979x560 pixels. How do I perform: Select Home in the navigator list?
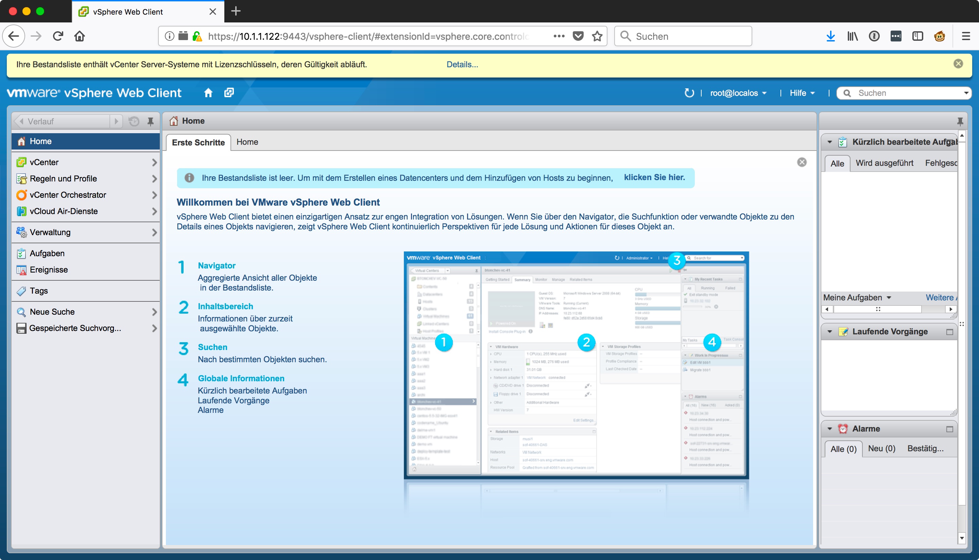tap(86, 141)
